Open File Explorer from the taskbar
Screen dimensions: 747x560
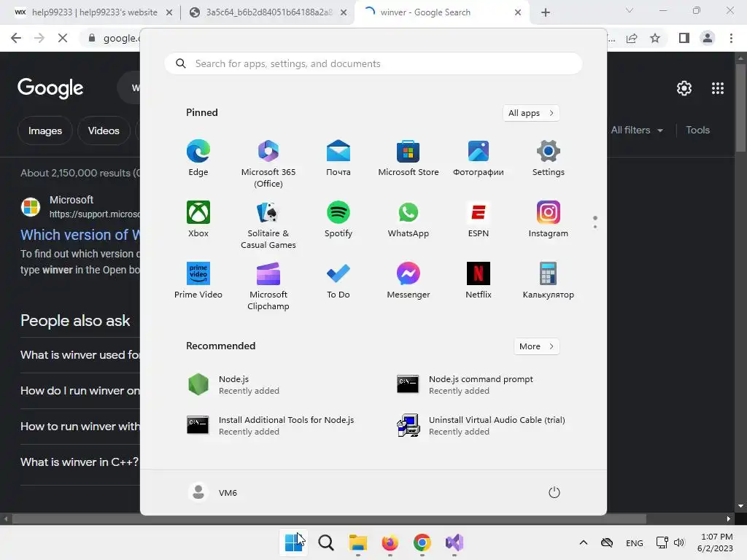click(x=357, y=542)
